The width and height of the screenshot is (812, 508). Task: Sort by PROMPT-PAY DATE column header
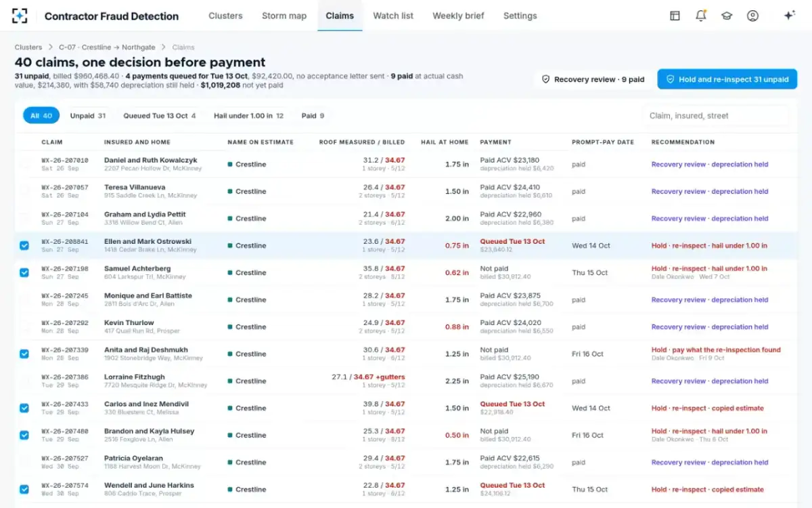pyautogui.click(x=603, y=142)
